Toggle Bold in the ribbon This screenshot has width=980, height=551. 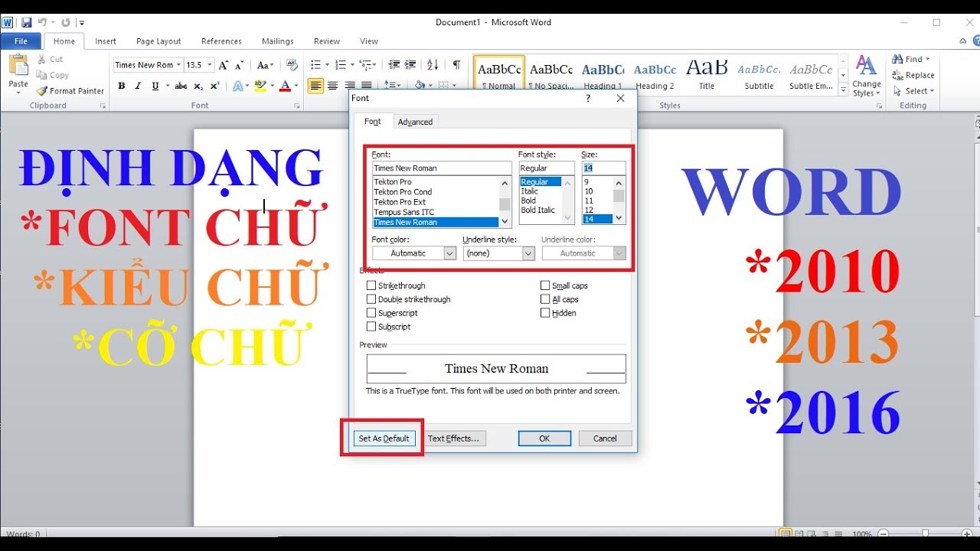point(121,86)
